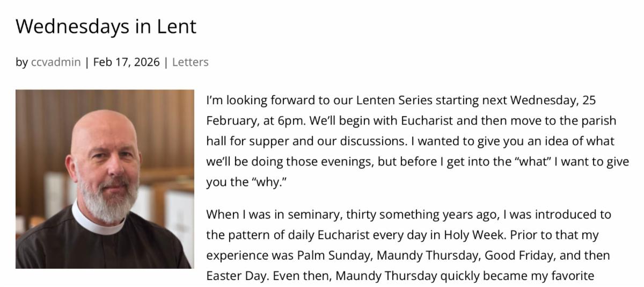Open the Letters category link
This screenshot has height=287, width=644.
point(190,62)
